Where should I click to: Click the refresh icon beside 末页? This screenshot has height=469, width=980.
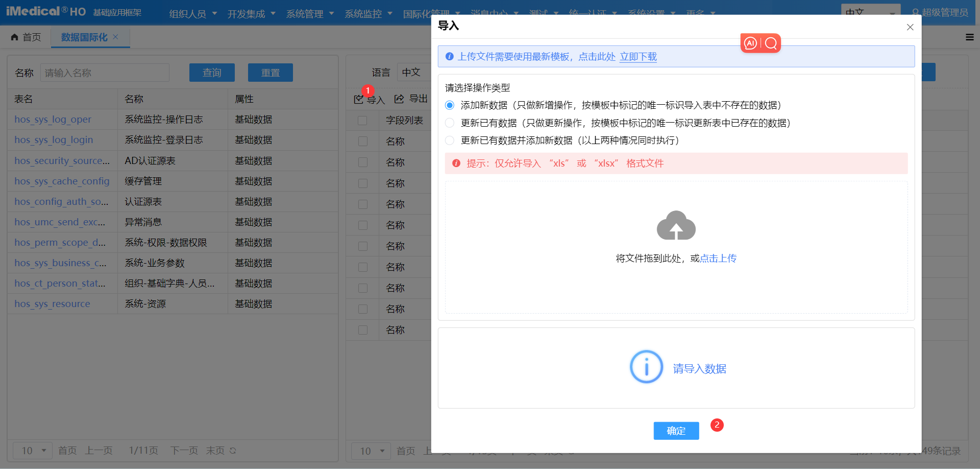pyautogui.click(x=233, y=451)
